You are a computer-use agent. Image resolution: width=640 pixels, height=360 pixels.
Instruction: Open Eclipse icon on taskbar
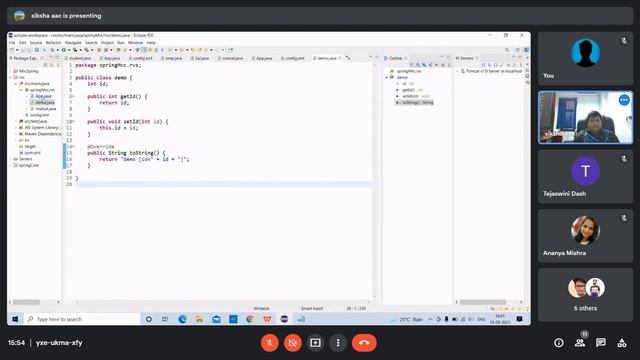(x=284, y=319)
